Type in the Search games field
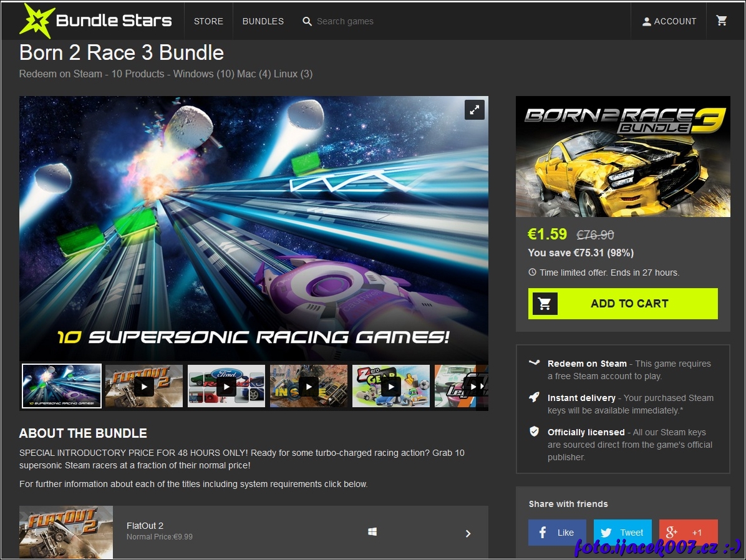The height and width of the screenshot is (560, 746). coord(374,21)
